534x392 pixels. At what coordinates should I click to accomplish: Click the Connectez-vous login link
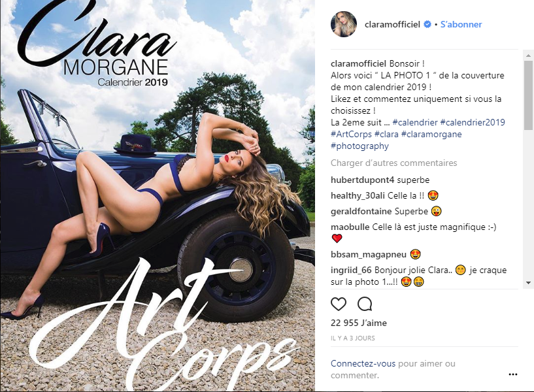(363, 363)
